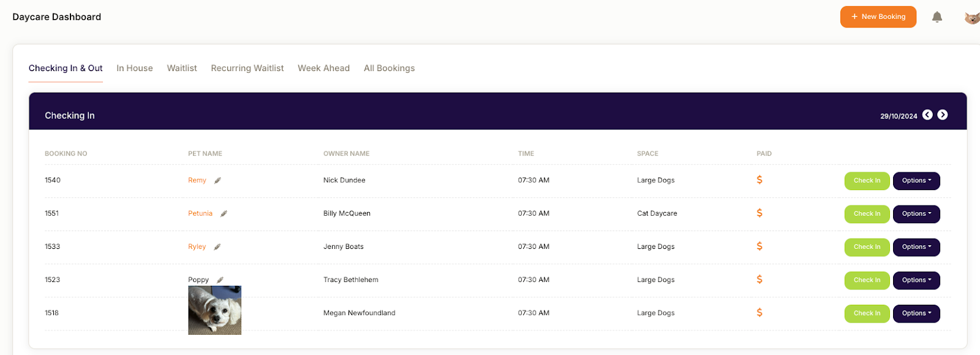Select the Checking In & Out tab

pos(66,68)
